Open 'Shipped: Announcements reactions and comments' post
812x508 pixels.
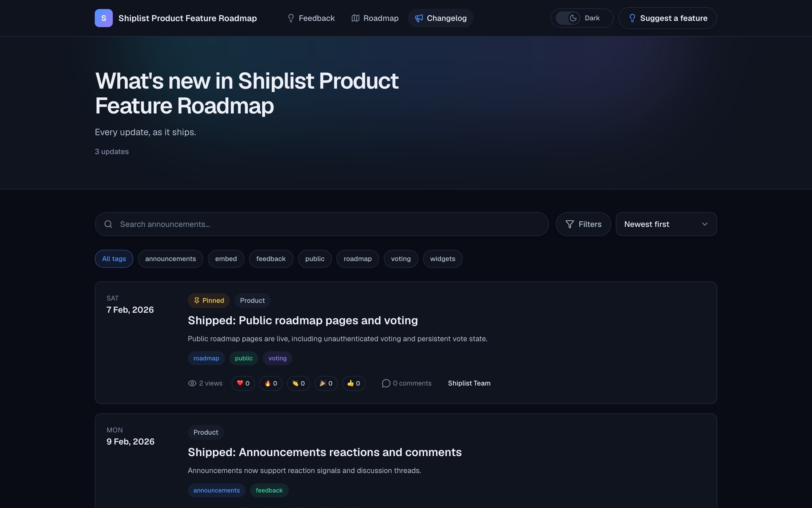click(325, 452)
